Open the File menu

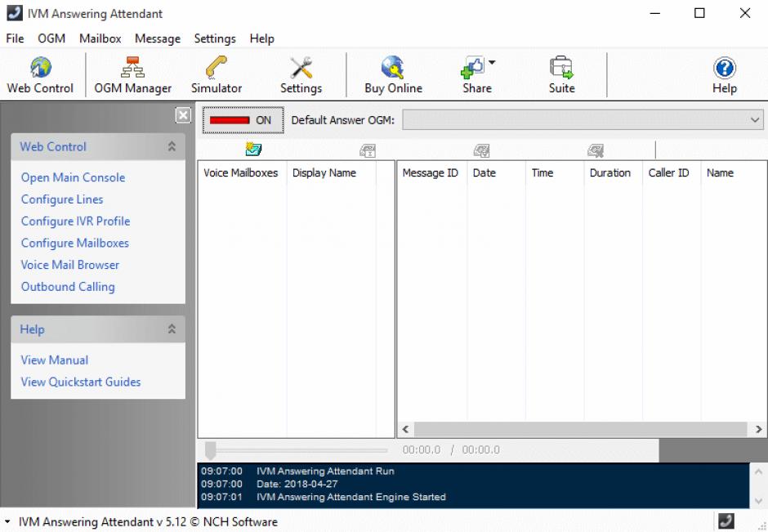coord(15,38)
